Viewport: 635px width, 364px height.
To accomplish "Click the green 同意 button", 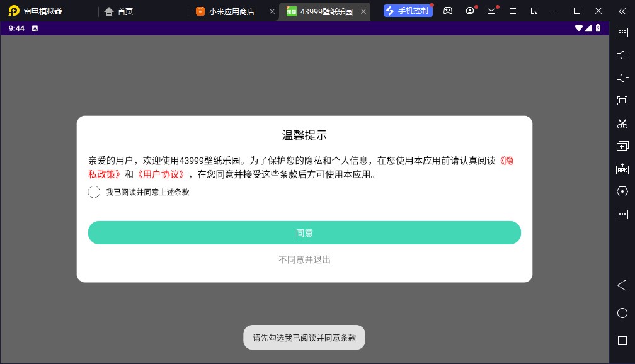I will [304, 233].
